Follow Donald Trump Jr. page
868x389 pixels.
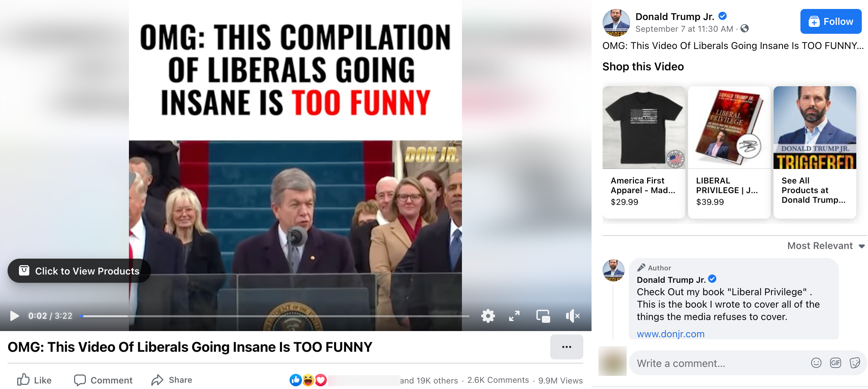click(831, 21)
